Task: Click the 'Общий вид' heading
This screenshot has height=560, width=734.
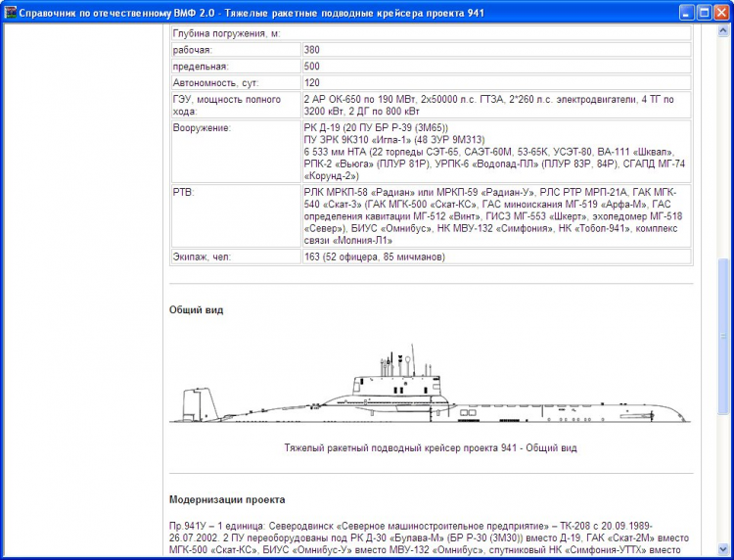Action: 196,310
